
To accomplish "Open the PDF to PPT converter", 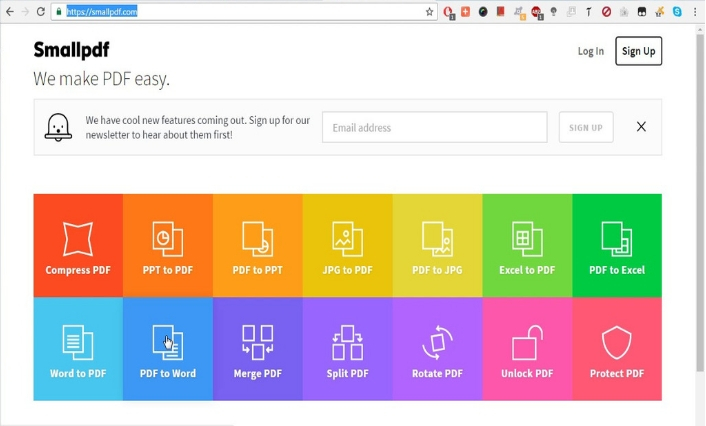I will pos(258,245).
